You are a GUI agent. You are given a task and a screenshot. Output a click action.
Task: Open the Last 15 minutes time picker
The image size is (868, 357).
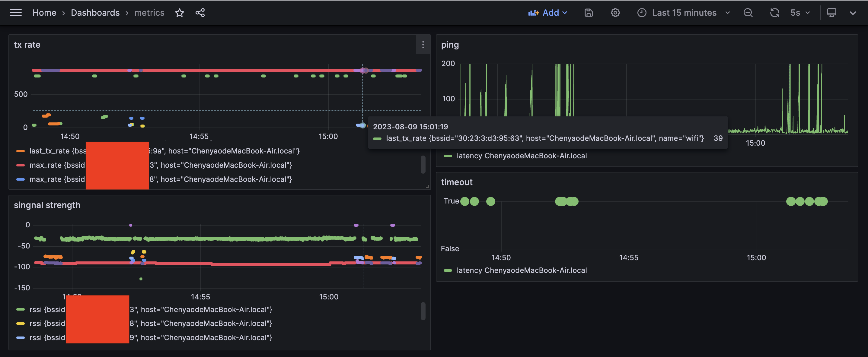tap(683, 13)
